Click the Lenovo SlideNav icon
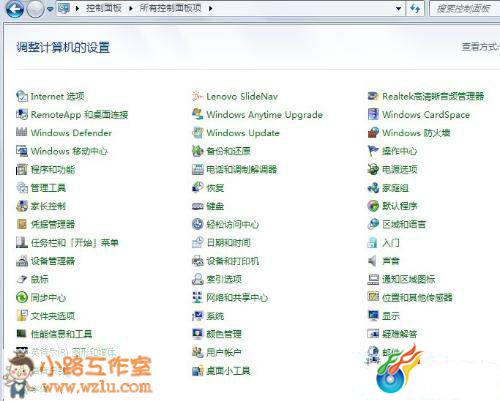Viewport: 500px width, 401px height. point(197,96)
